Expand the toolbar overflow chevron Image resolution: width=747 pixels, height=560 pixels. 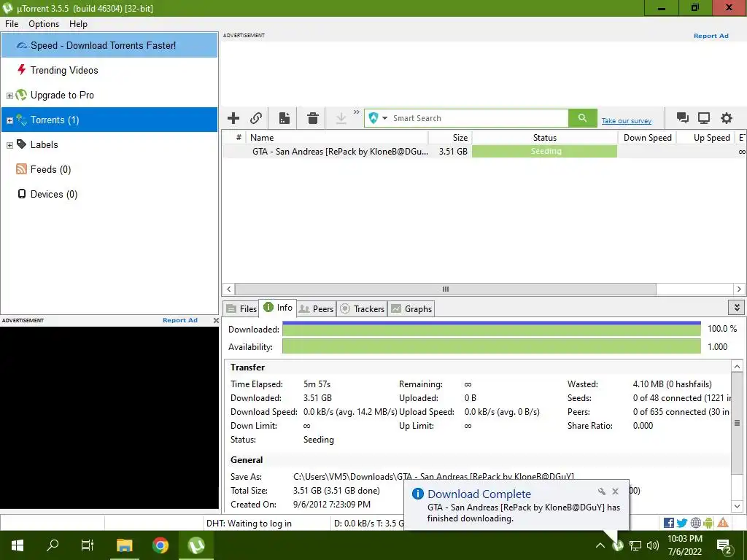(x=356, y=112)
